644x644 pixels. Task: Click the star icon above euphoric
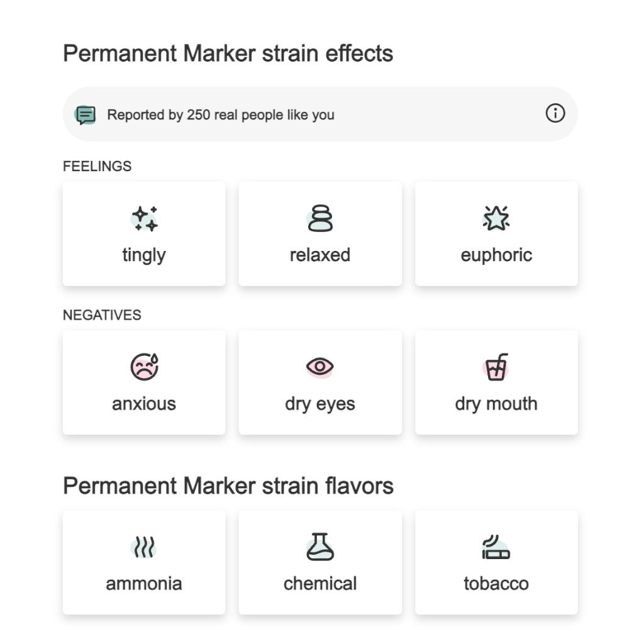pyautogui.click(x=496, y=218)
